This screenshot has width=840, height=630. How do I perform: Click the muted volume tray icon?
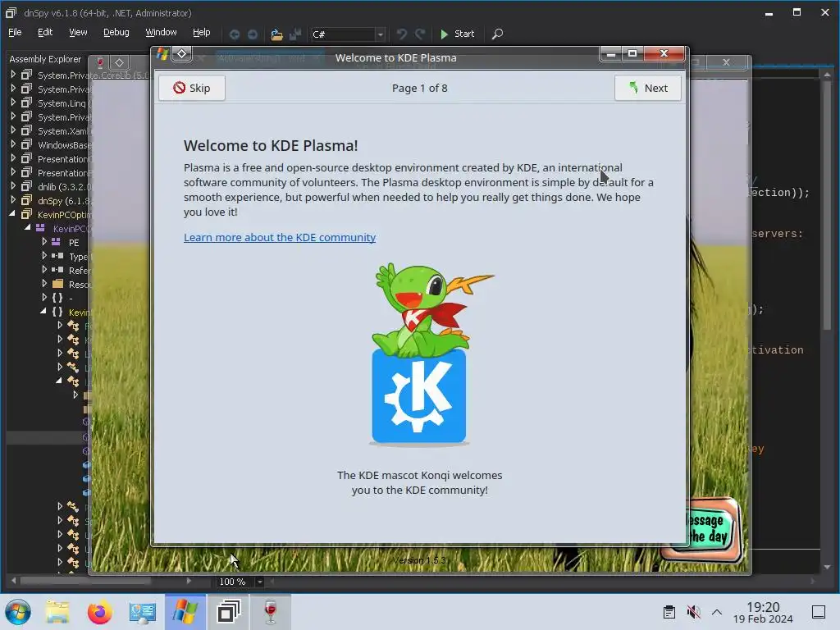(x=693, y=612)
